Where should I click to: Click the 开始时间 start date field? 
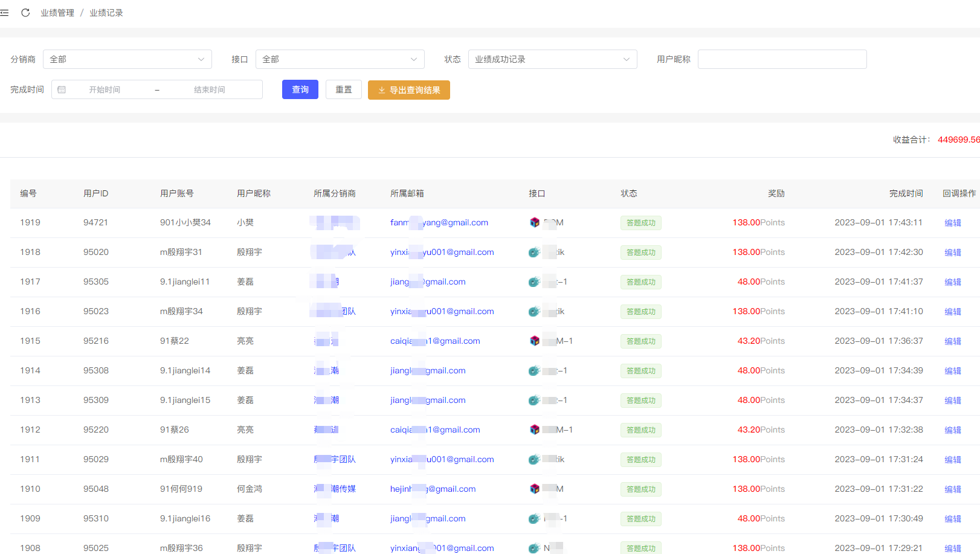coord(105,89)
